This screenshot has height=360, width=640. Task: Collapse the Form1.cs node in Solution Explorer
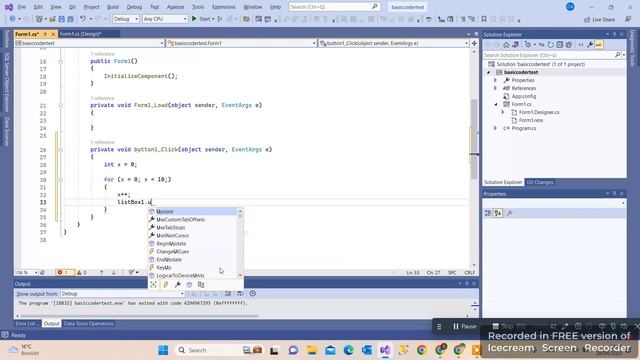(496, 104)
